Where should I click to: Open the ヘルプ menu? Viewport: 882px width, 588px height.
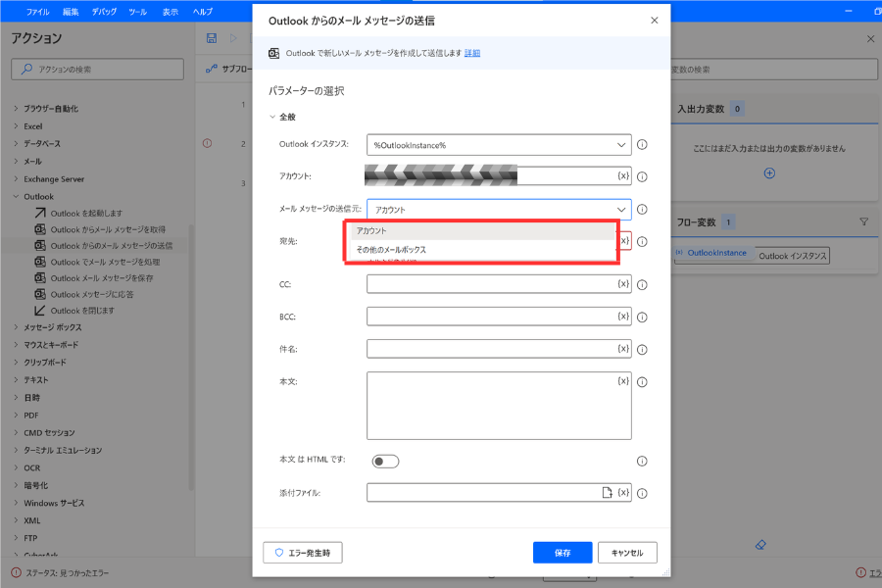point(203,11)
